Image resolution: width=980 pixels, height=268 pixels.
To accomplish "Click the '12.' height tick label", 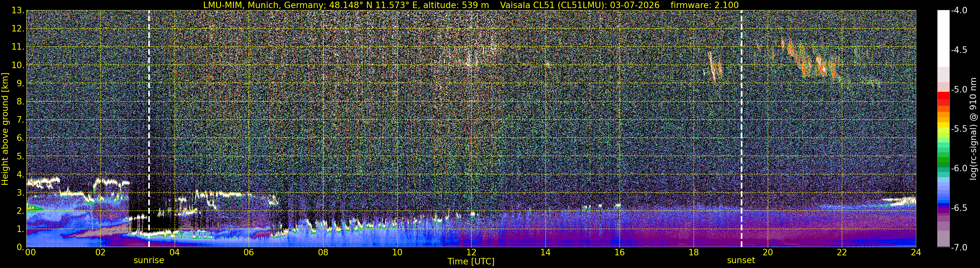I will [x=18, y=29].
